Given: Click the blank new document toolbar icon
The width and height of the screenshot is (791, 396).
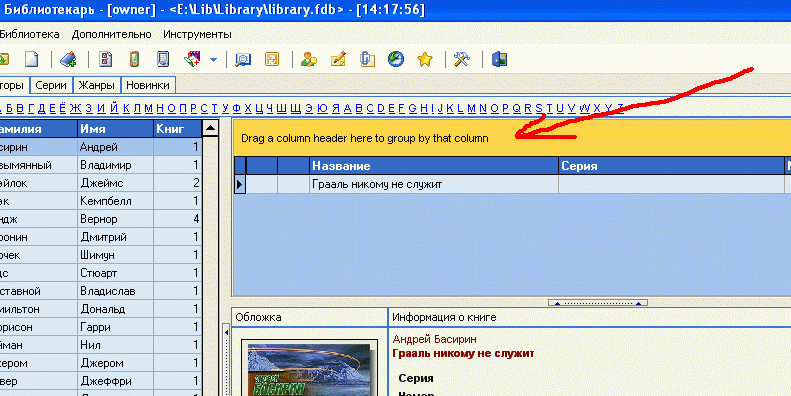Looking at the screenshot, I should [32, 60].
